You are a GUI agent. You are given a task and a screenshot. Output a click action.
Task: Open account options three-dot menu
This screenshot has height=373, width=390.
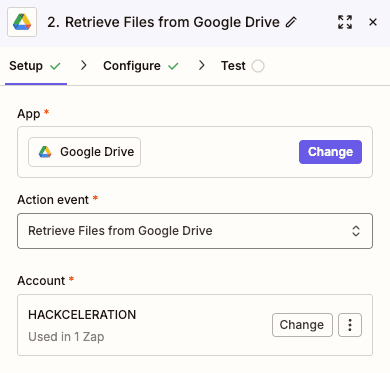350,325
